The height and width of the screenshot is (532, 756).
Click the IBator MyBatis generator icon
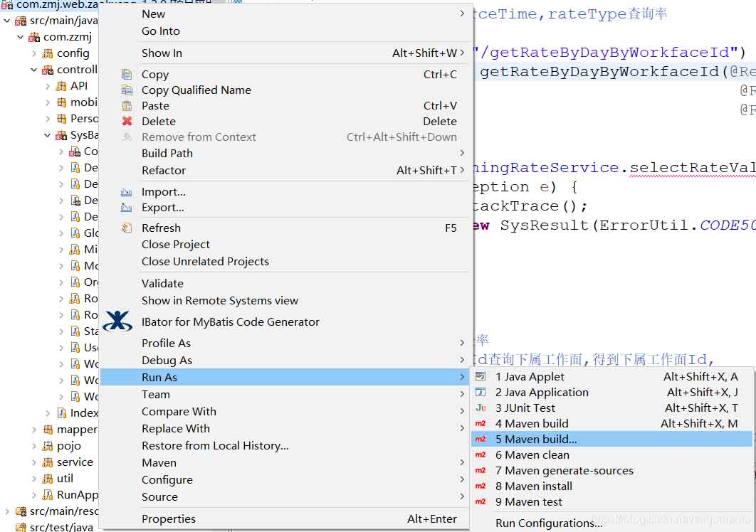point(117,321)
